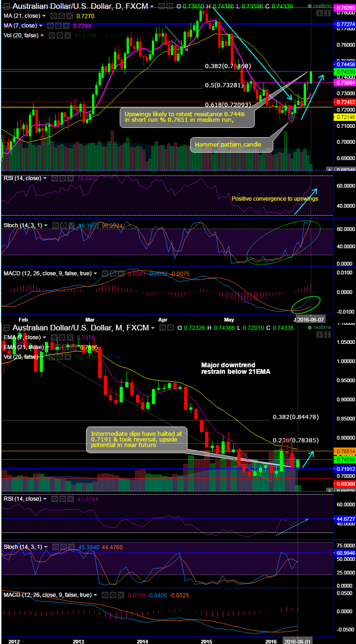Toggle visibility of daily RSI (14, close)

click(55, 178)
